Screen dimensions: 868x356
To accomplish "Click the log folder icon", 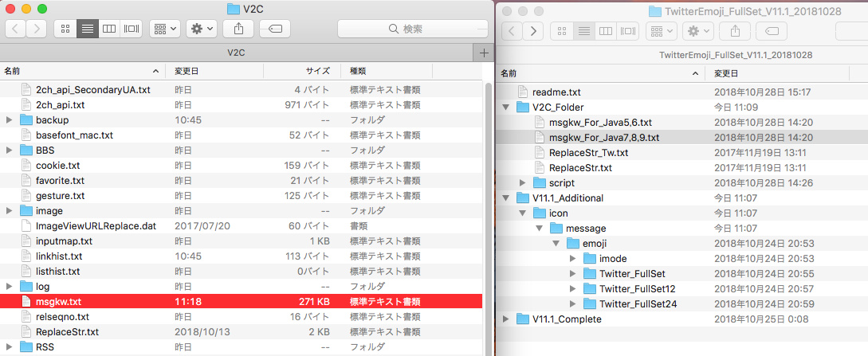I will (x=26, y=287).
